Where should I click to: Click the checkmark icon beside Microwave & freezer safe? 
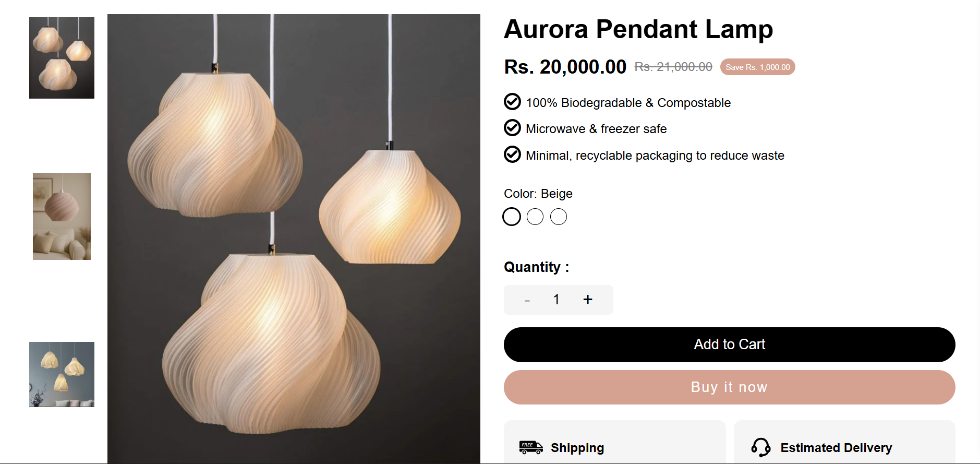tap(512, 128)
